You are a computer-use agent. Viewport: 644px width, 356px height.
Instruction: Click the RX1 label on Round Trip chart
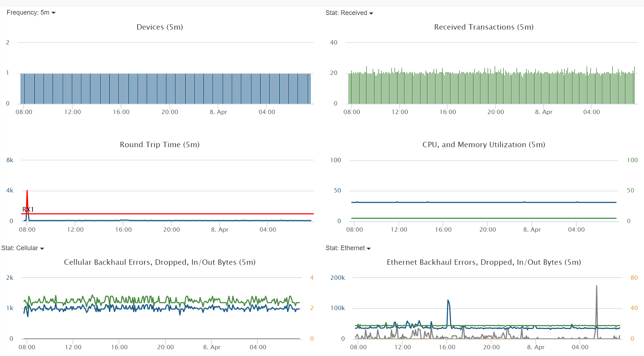[x=28, y=209]
